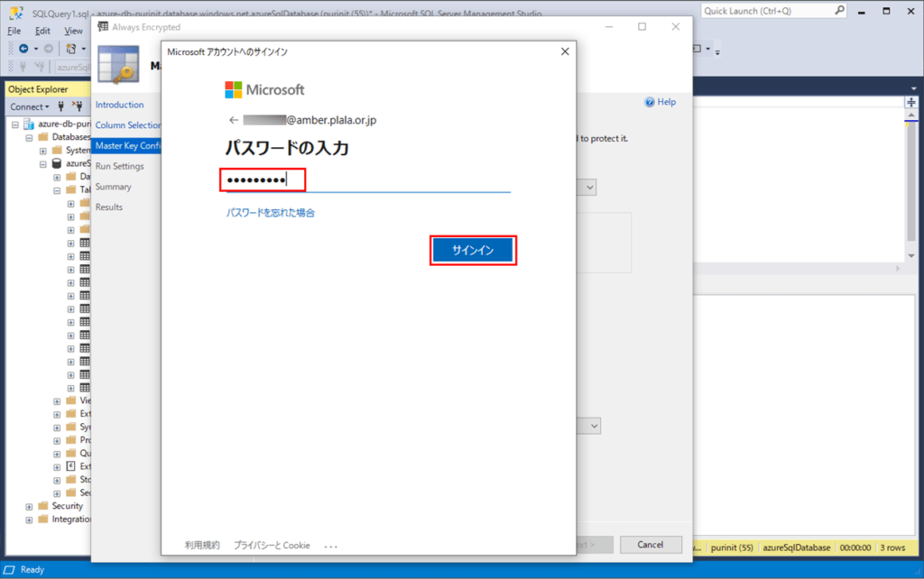Expand the System Databases folder node

(43, 151)
